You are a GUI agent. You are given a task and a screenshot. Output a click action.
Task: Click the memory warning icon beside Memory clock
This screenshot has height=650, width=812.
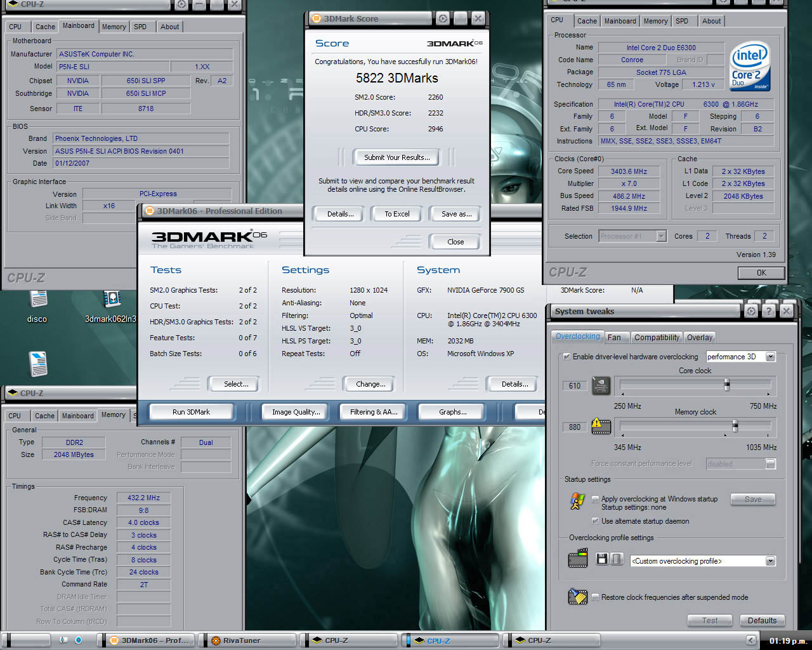point(601,426)
